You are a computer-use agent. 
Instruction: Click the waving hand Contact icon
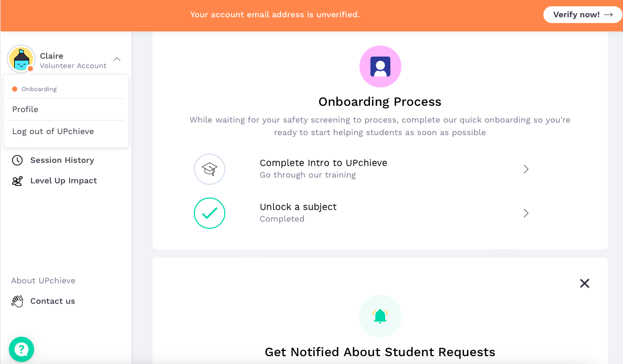tap(17, 301)
